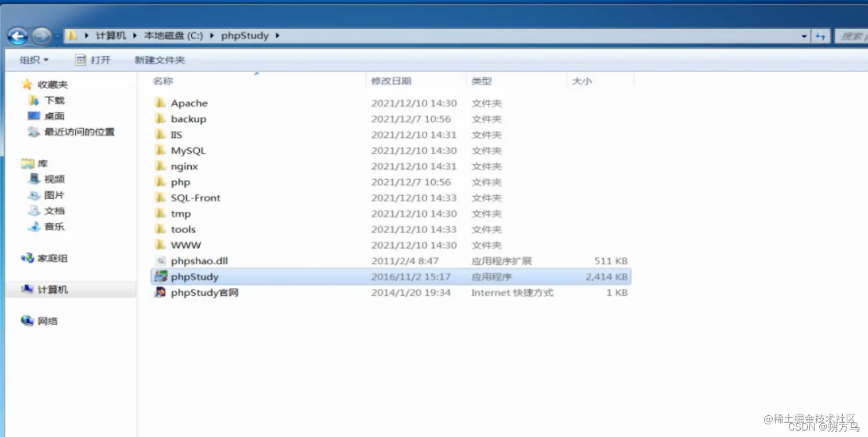Open 文档 library in the navigation pane
The height and width of the screenshot is (437, 868).
pos(55,211)
